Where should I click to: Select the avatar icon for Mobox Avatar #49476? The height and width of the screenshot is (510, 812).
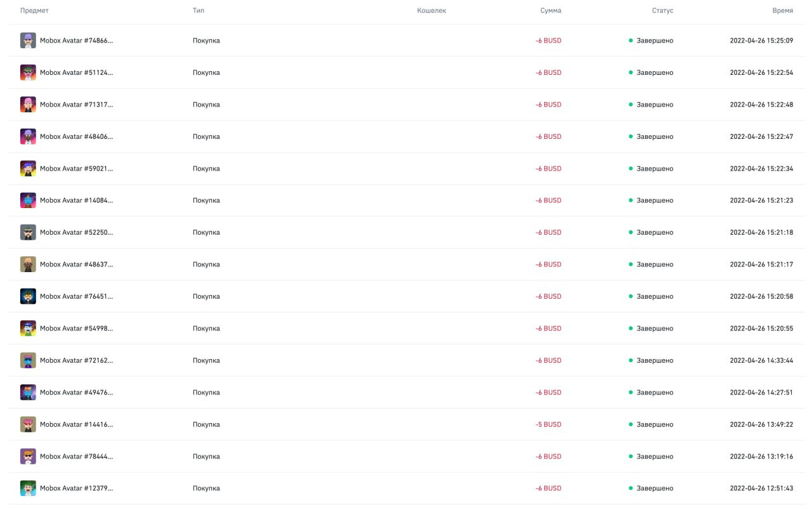coord(28,392)
